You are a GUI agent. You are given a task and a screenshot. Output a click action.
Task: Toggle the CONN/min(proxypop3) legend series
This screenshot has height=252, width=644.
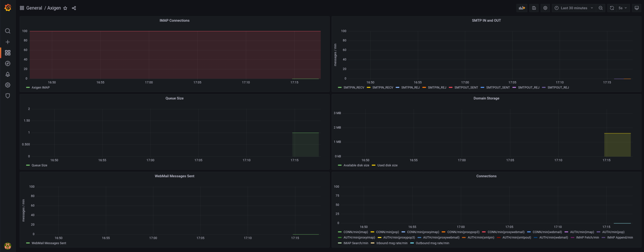(x=463, y=232)
